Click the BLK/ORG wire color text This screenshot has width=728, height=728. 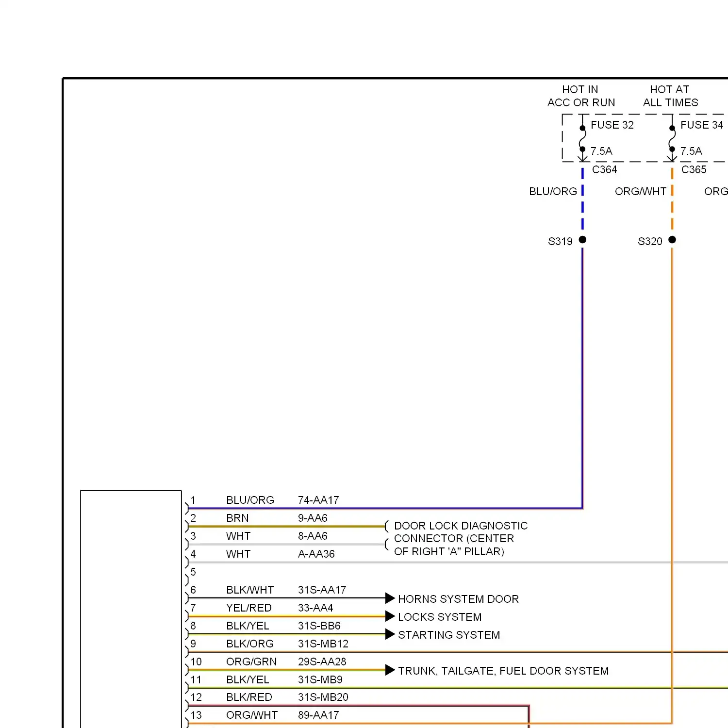[250, 644]
